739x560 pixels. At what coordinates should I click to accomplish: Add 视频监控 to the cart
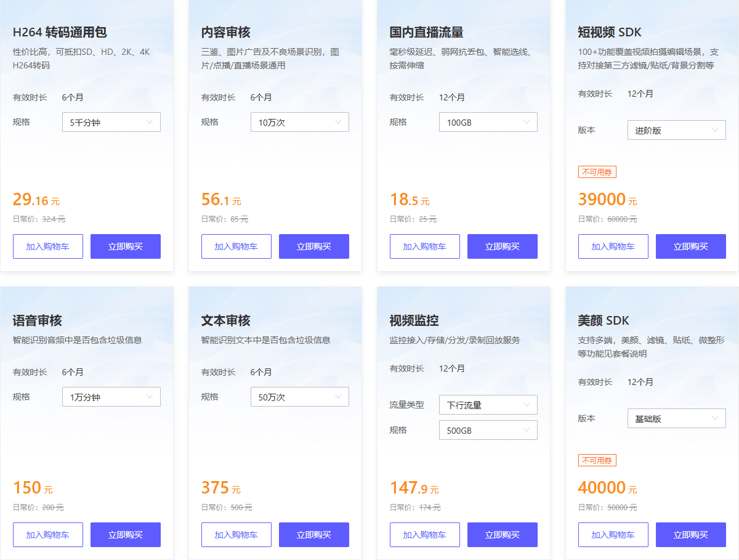(424, 534)
